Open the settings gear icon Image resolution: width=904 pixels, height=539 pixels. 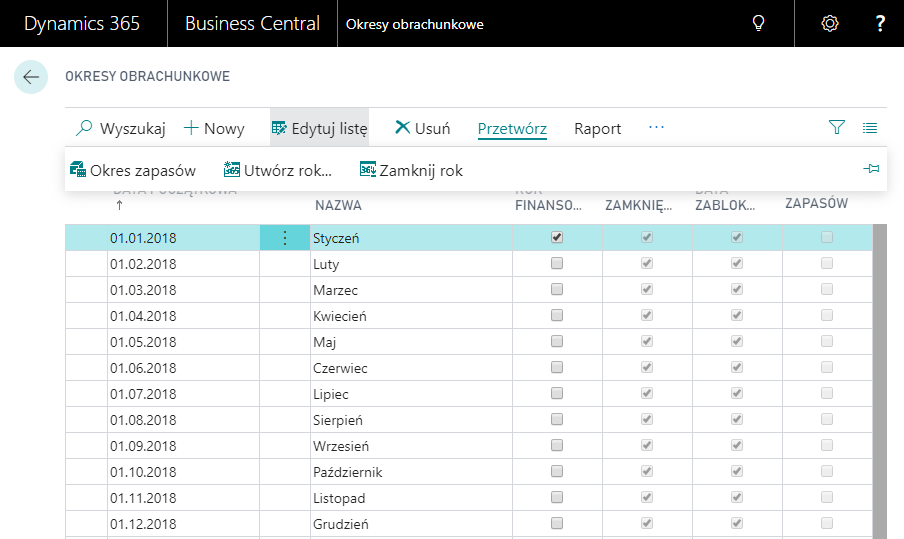coord(830,24)
